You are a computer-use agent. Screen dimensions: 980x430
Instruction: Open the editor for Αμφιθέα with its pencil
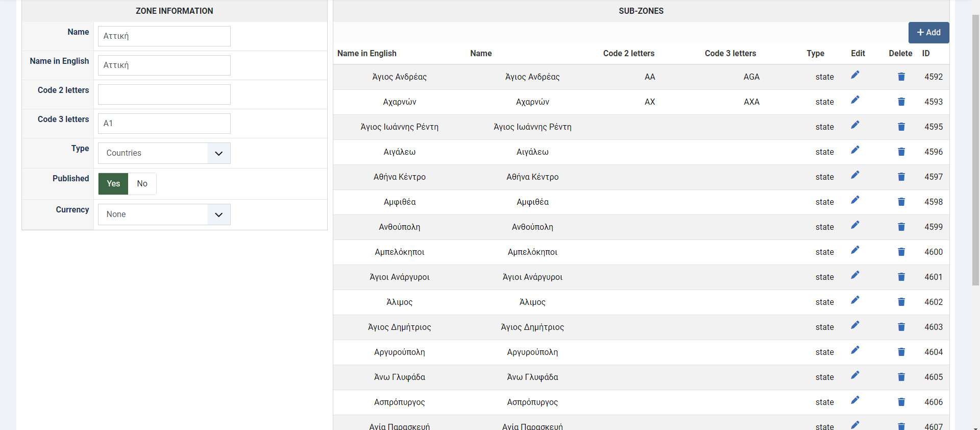(x=855, y=200)
